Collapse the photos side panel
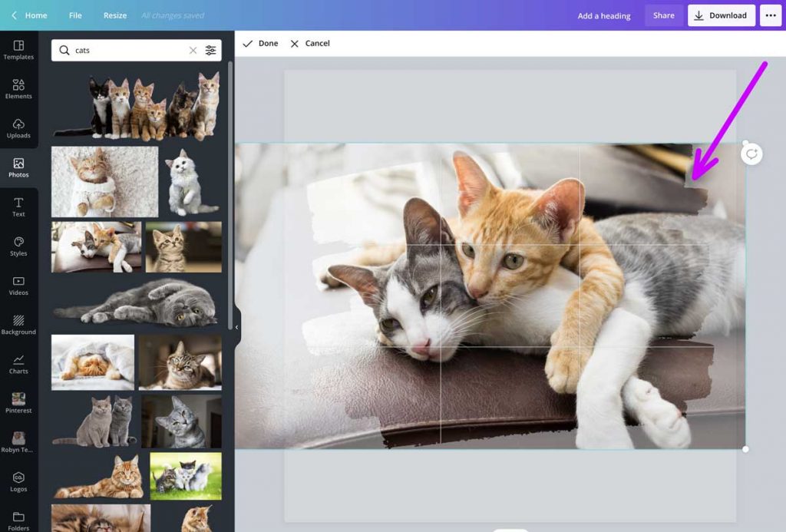Screen dimensions: 786x532 tap(237, 326)
